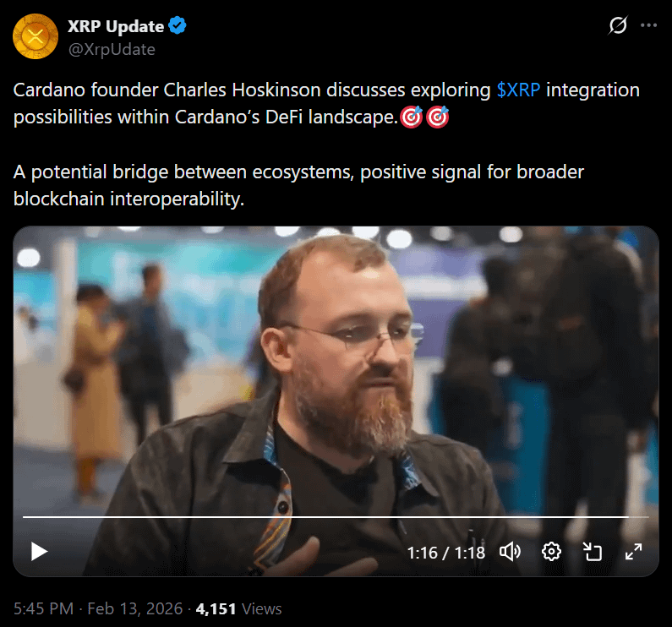Open the $XRP cashtag link
The height and width of the screenshot is (627, 672).
[x=518, y=90]
